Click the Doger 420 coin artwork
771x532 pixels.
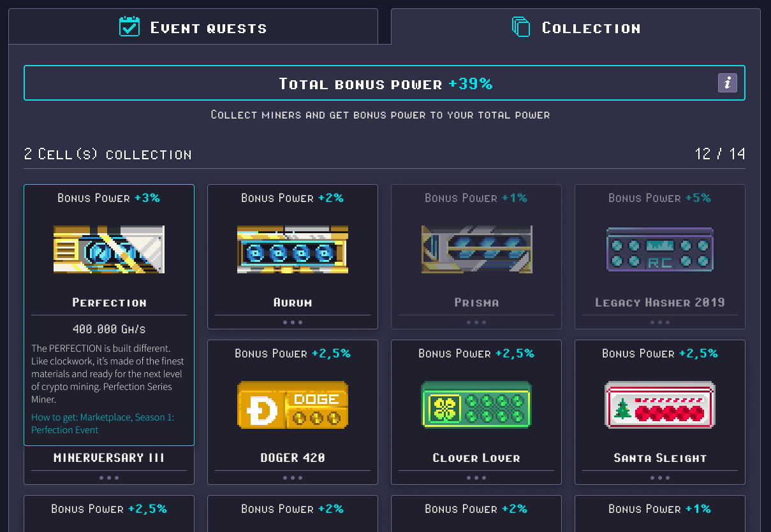pyautogui.click(x=292, y=405)
